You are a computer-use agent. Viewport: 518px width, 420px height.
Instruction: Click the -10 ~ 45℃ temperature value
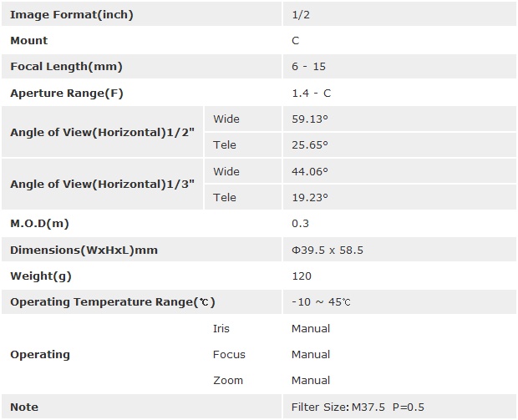[321, 302]
